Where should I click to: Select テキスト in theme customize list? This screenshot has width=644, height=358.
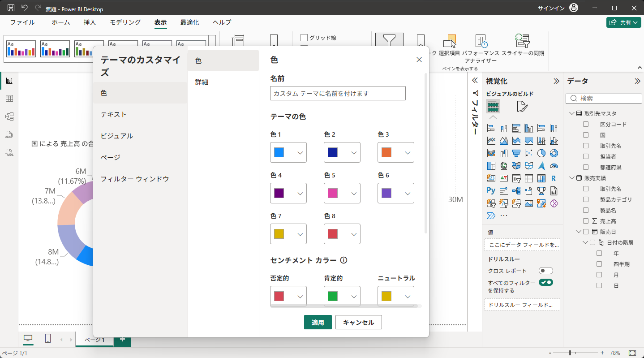click(140, 114)
